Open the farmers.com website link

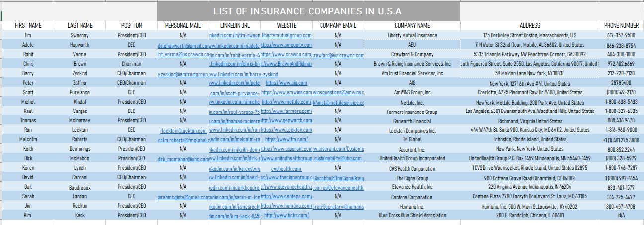click(x=286, y=111)
